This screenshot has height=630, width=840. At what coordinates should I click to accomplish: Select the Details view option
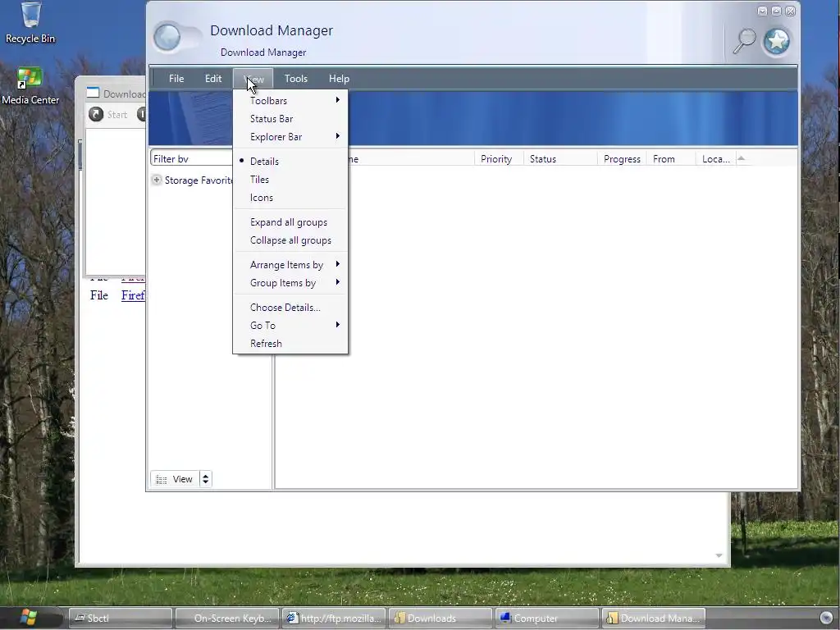click(x=290, y=162)
